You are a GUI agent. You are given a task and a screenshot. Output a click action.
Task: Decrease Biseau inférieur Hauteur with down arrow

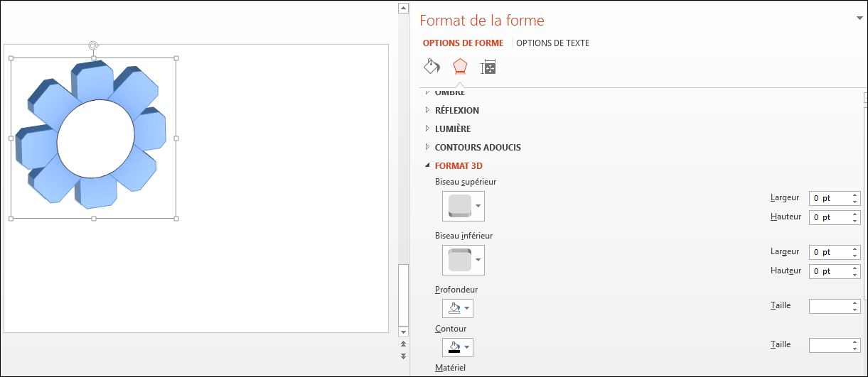coord(855,275)
